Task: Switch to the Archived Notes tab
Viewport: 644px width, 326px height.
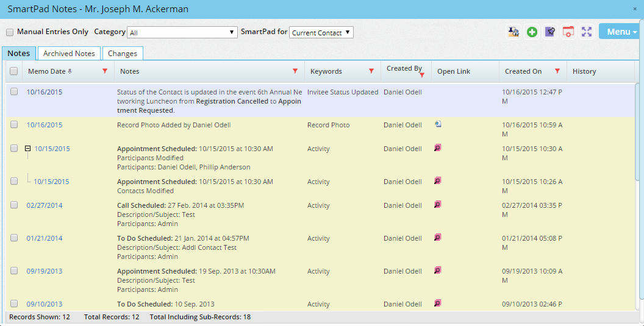Action: [x=69, y=54]
